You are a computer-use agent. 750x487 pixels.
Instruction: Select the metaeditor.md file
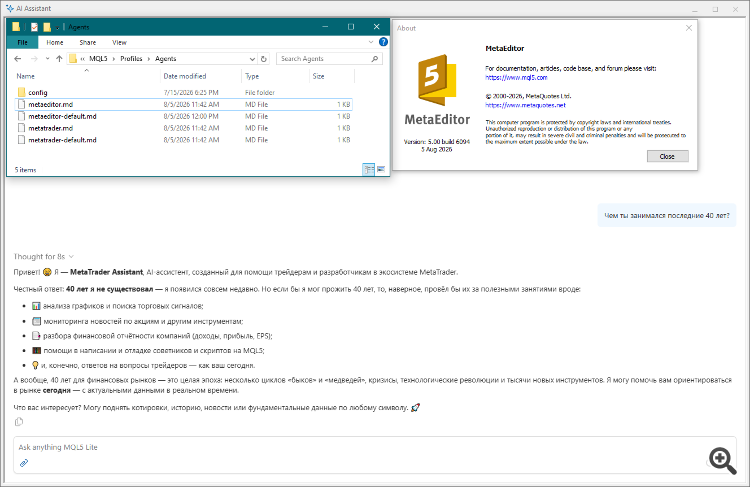tap(51, 104)
